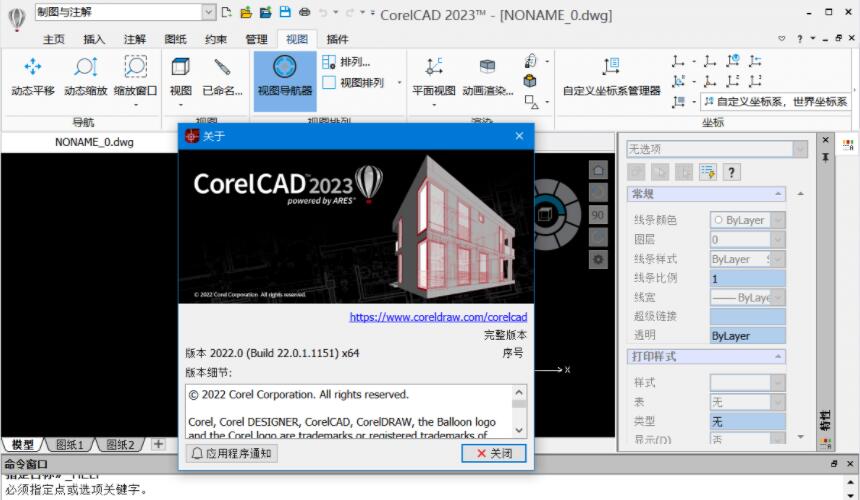The height and width of the screenshot is (500, 860).
Task: Add a new sheet with the plus button
Action: (159, 444)
